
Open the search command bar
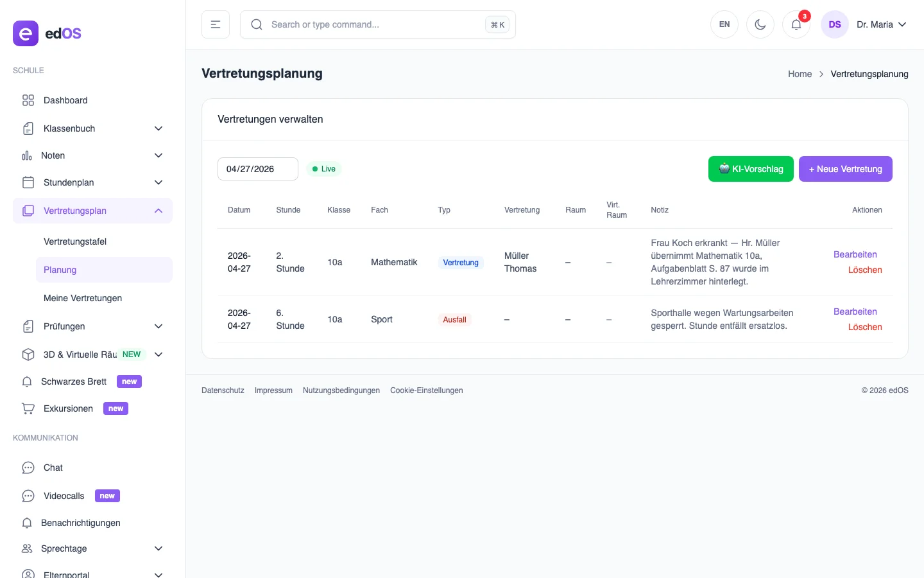(x=378, y=24)
